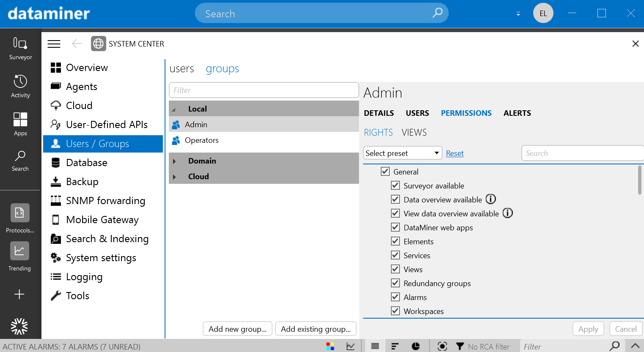The height and width of the screenshot is (352, 644).
Task: Toggle the General checkbox
Action: [385, 171]
